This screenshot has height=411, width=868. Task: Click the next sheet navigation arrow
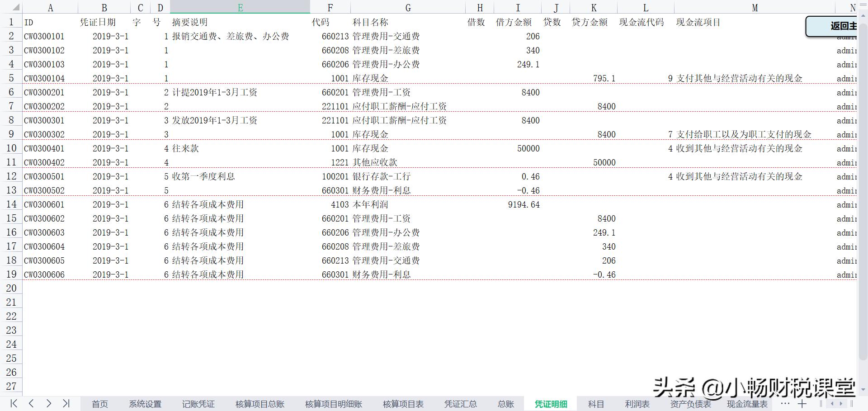48,403
